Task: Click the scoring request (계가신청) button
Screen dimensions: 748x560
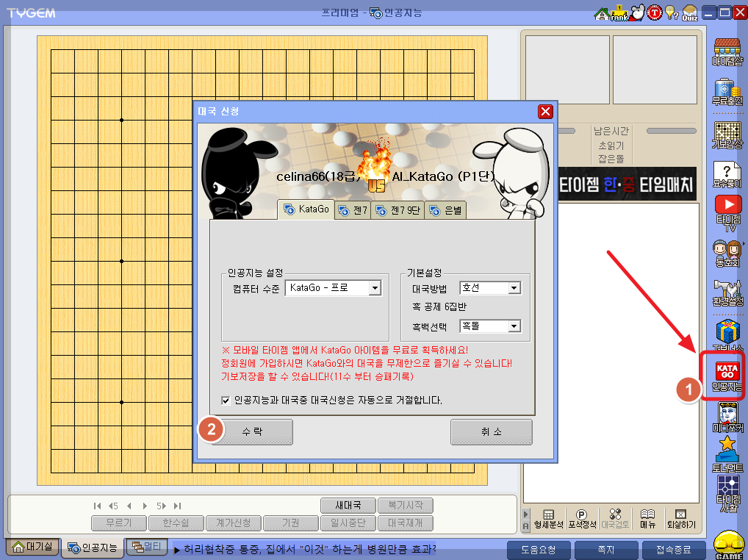Action: click(233, 523)
